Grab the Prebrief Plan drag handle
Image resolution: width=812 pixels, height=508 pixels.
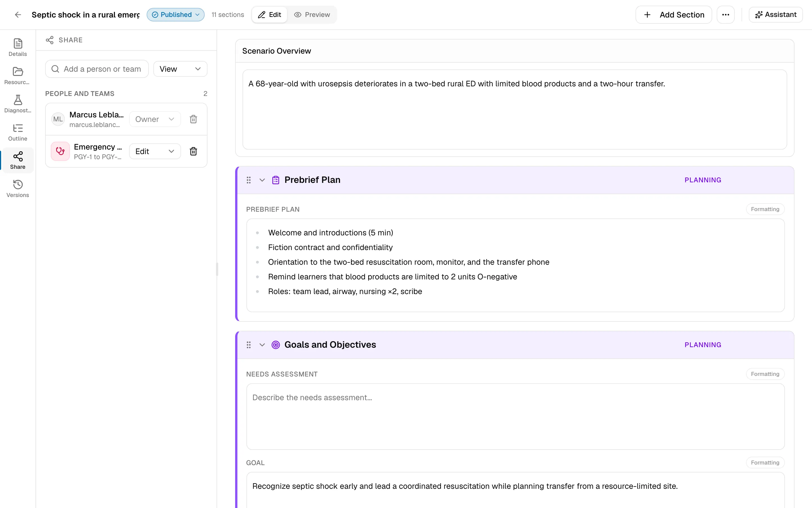[249, 180]
